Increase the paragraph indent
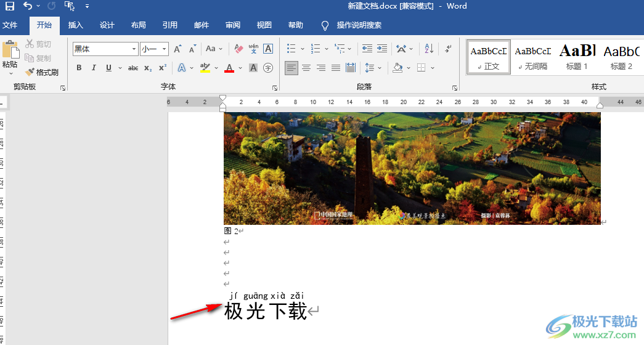 pyautogui.click(x=382, y=49)
